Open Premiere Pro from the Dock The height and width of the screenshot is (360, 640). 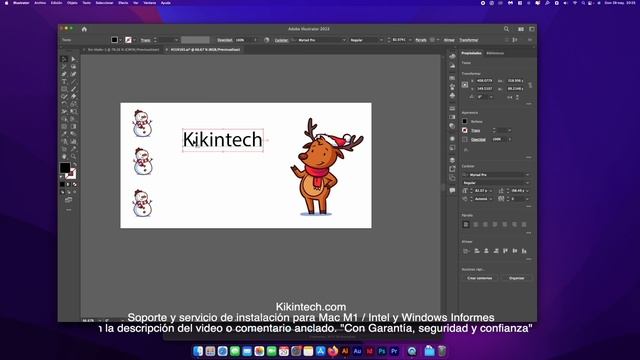(394, 351)
